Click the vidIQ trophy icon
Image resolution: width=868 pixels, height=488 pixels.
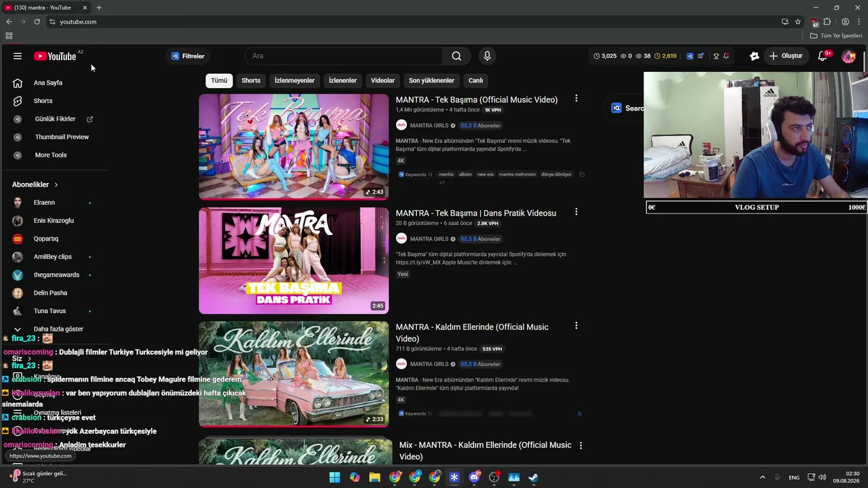pos(715,56)
